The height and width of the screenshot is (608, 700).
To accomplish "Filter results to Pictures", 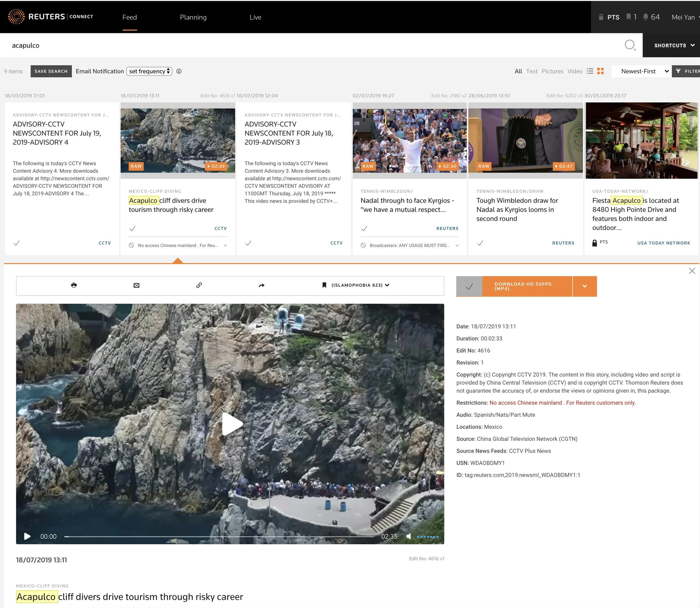I will pyautogui.click(x=552, y=71).
